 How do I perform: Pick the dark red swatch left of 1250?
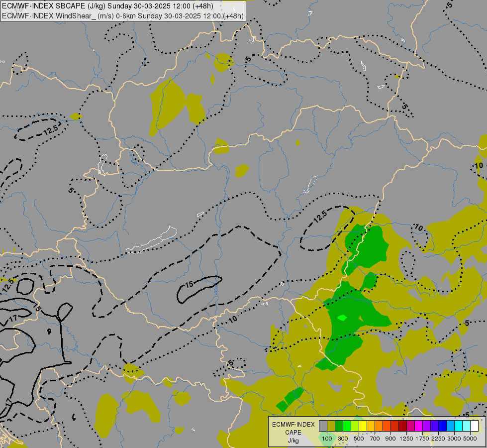(x=403, y=426)
